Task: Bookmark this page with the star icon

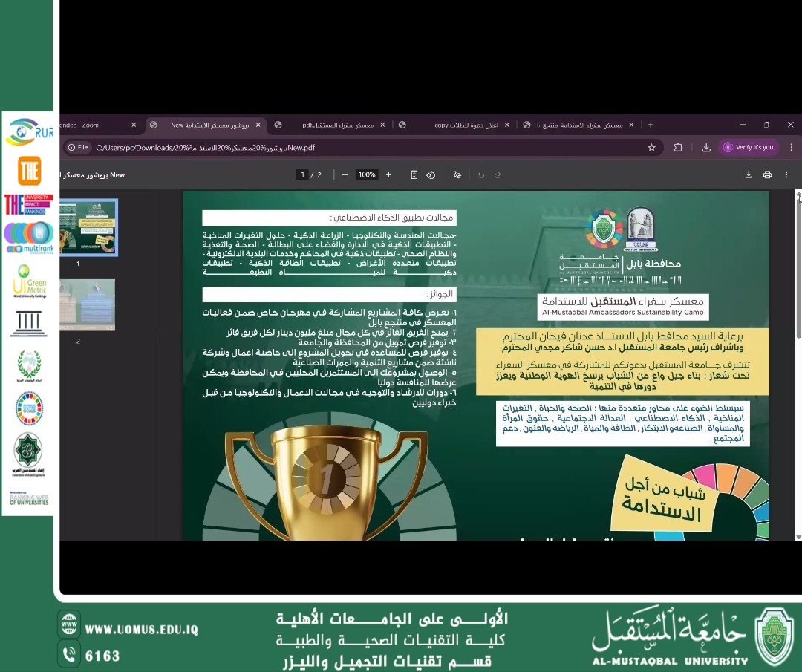Action: 652,147
